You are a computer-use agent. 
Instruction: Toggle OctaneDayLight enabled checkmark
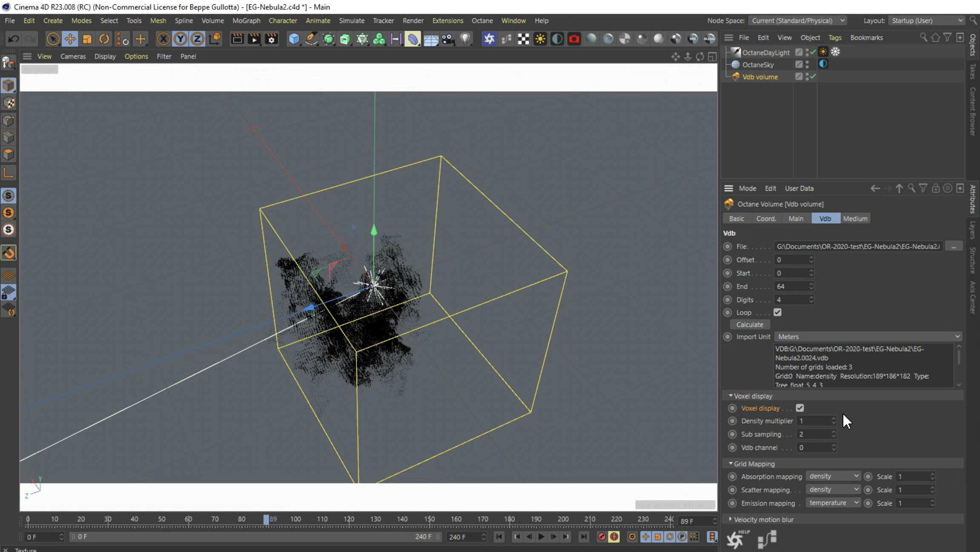[813, 52]
